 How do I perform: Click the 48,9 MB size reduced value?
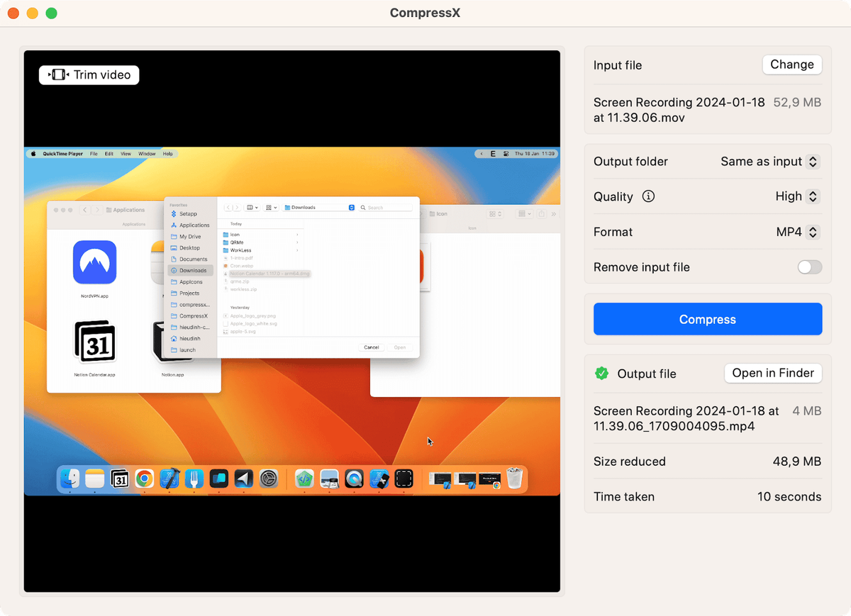coord(797,461)
